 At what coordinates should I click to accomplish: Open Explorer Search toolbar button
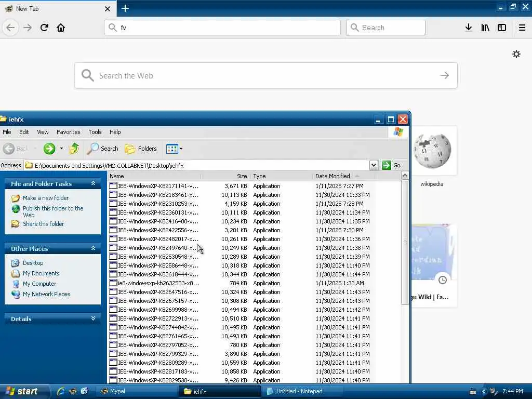coord(102,149)
